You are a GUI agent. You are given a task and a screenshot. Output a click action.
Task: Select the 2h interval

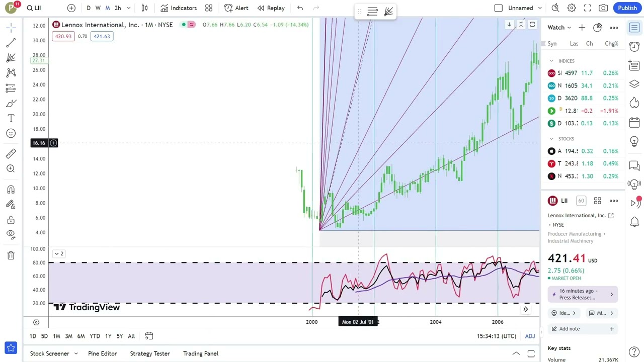(x=118, y=8)
